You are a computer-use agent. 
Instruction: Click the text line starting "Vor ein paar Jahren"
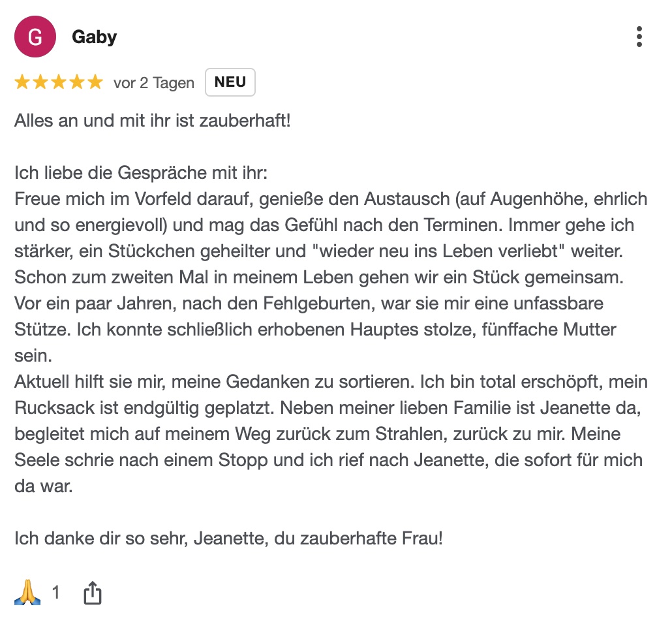coord(301,304)
